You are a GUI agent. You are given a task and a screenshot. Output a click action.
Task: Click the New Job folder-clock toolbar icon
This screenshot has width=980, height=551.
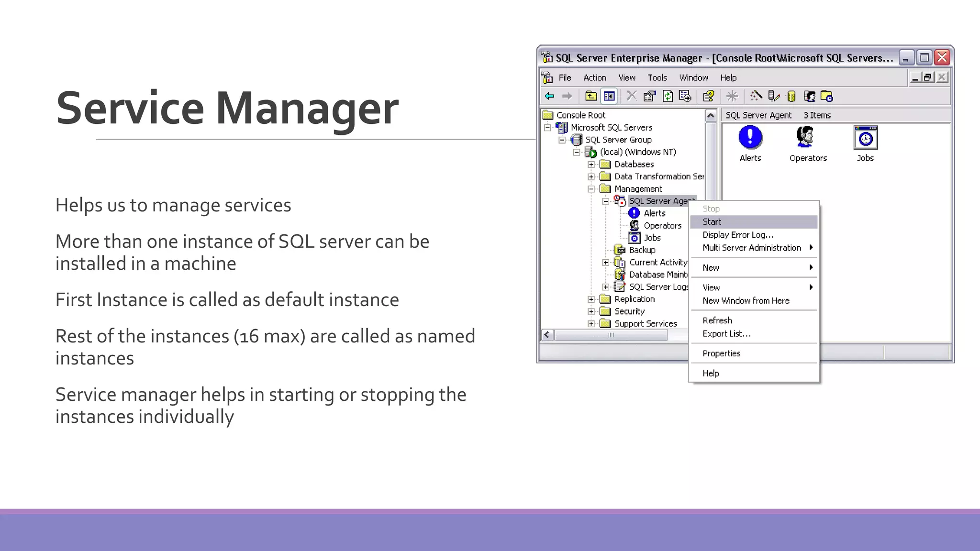(x=827, y=96)
